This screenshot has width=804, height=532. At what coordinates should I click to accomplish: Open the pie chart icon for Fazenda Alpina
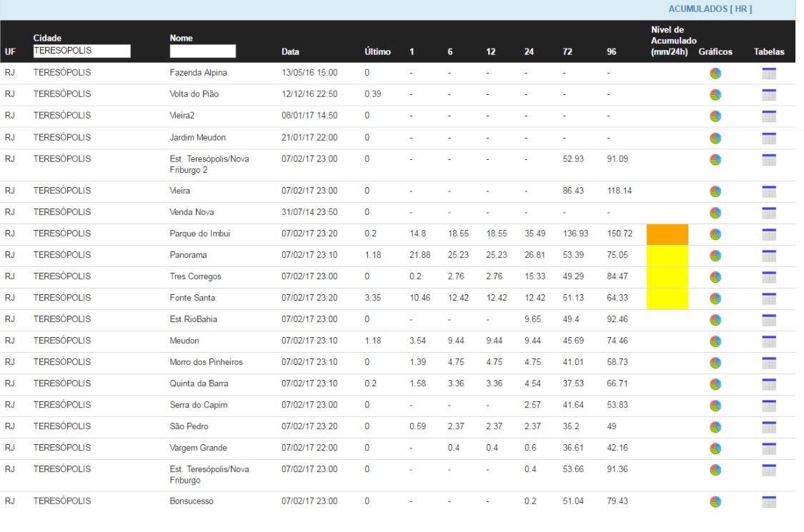715,73
